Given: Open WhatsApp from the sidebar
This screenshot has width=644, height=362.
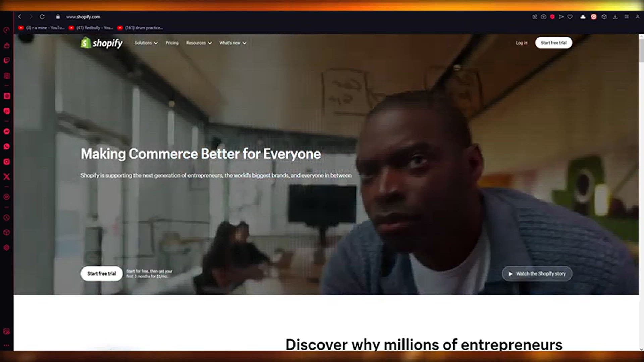Looking at the screenshot, I should click(x=7, y=146).
